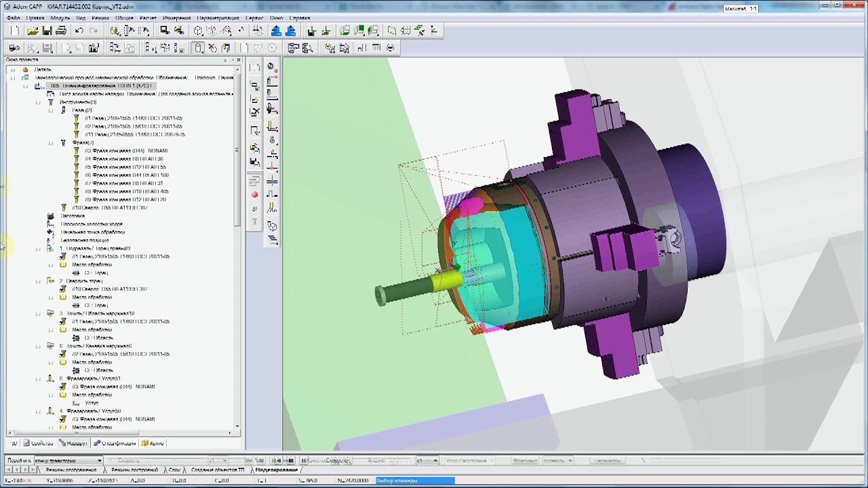Click the circled minus icon on the second toolbar
This screenshot has height=488, width=868.
coord(390,48)
